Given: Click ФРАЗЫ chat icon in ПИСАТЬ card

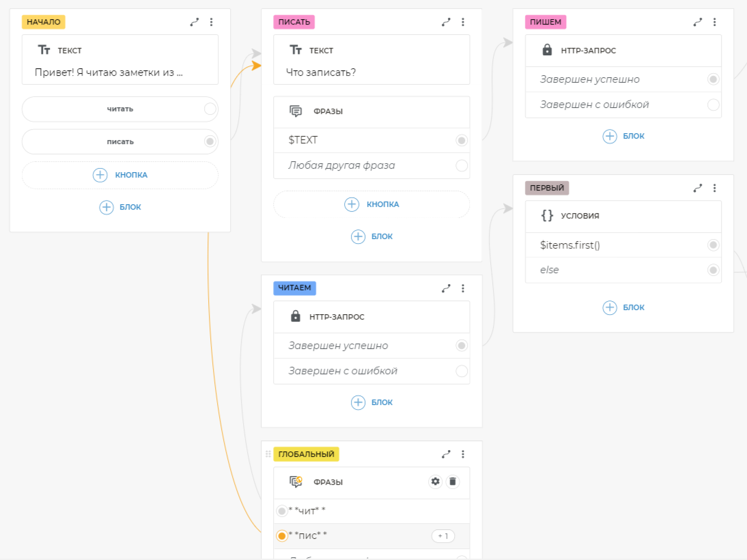Looking at the screenshot, I should [296, 111].
